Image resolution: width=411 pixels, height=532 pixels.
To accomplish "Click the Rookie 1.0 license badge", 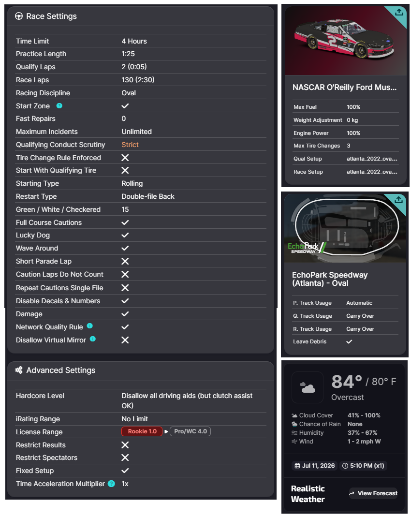I will 142,431.
